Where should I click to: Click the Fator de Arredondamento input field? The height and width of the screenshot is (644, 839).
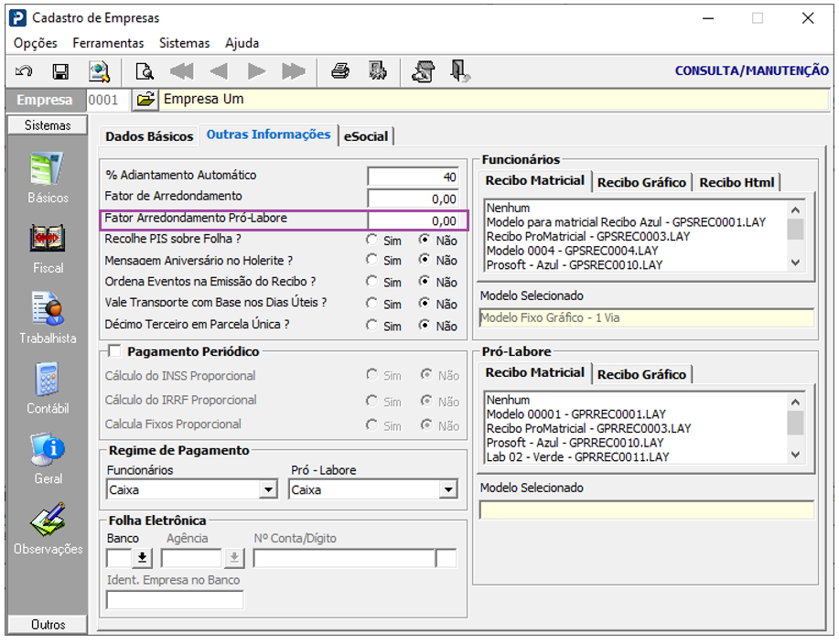[414, 199]
